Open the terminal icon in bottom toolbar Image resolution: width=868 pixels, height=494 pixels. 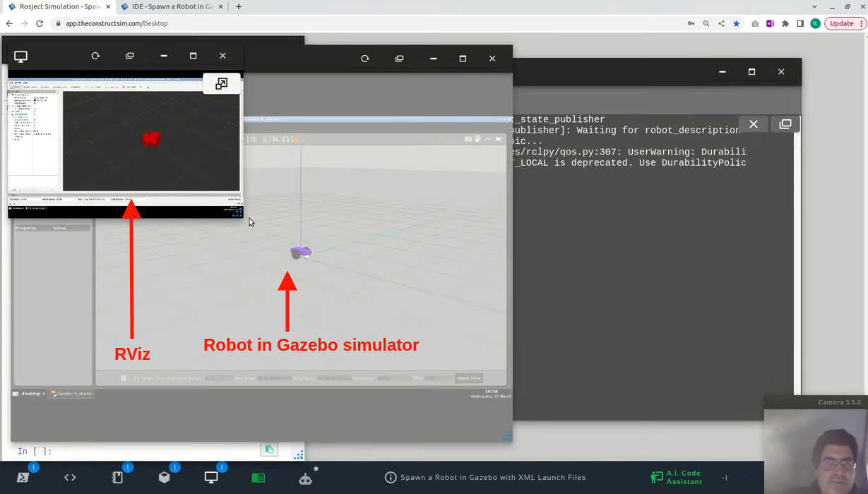point(23,478)
